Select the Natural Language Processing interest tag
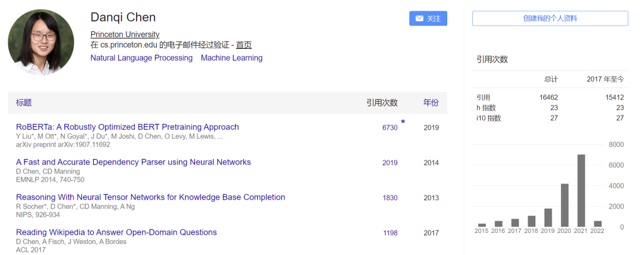Screen dimensions: 644x255 point(141,58)
